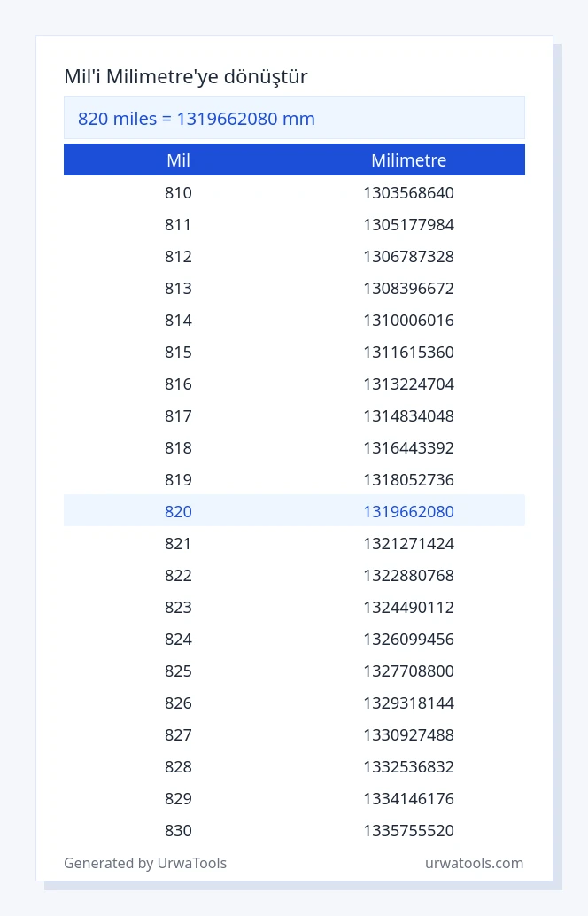588x916 pixels.
Task: Click the highlighted 820 row value
Action: pos(178,511)
